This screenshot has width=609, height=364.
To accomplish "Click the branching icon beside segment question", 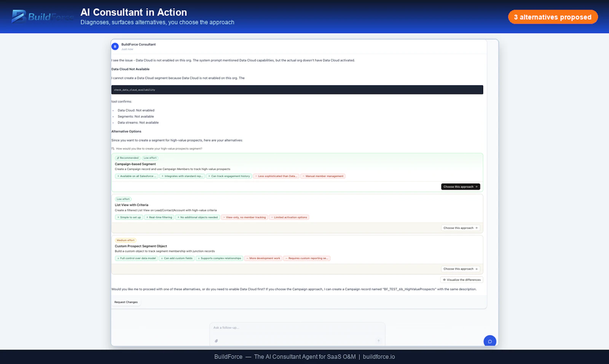I will click(x=113, y=149).
